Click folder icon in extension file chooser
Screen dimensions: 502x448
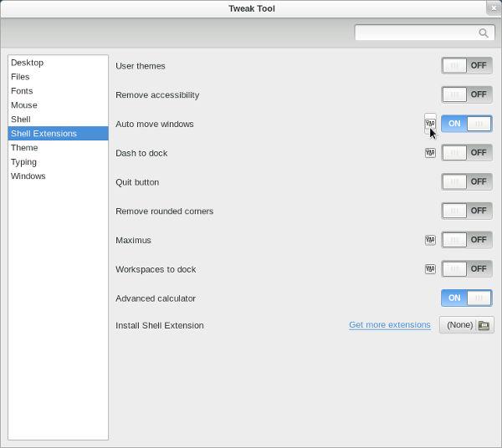point(484,325)
